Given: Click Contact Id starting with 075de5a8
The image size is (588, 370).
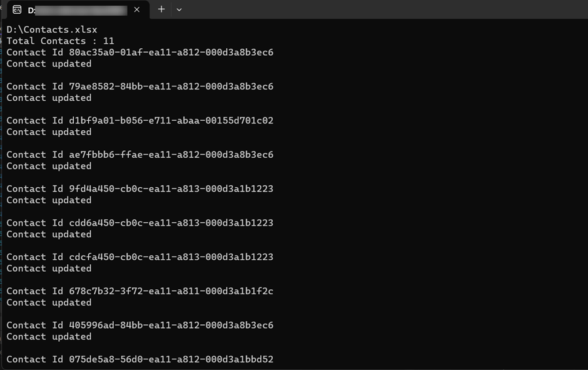Looking at the screenshot, I should click(139, 359).
